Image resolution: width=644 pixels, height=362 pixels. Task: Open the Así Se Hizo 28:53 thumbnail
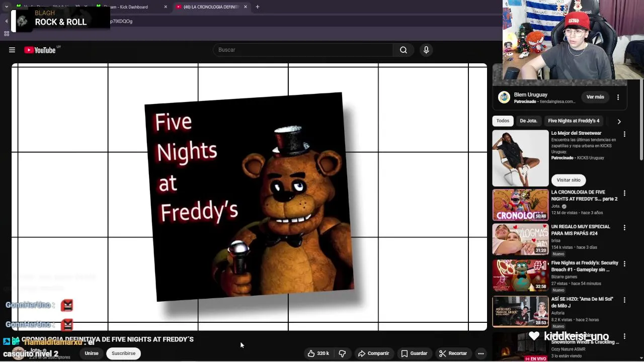point(520,312)
